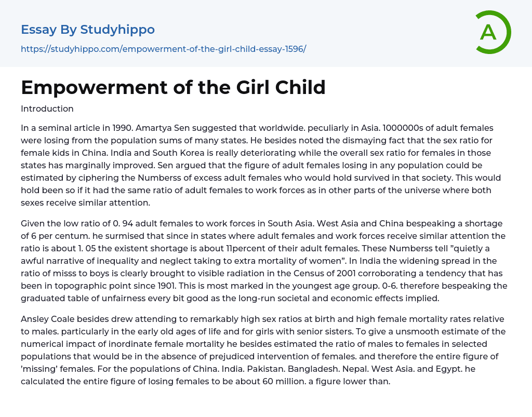Open the studyhippo.com essay URL link
532x417 pixels.
[x=163, y=49]
